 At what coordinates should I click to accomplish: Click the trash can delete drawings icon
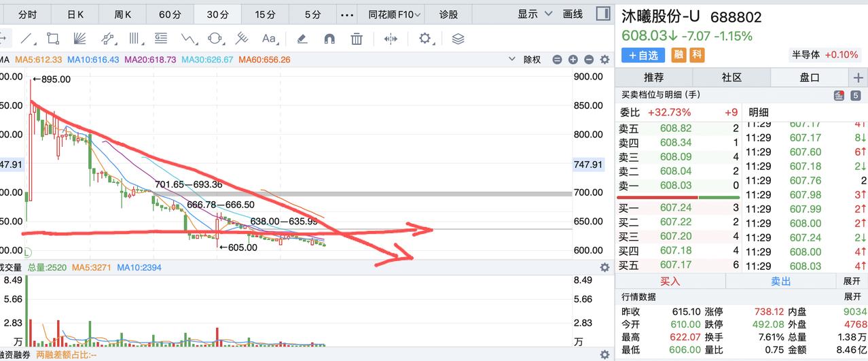[x=357, y=39]
